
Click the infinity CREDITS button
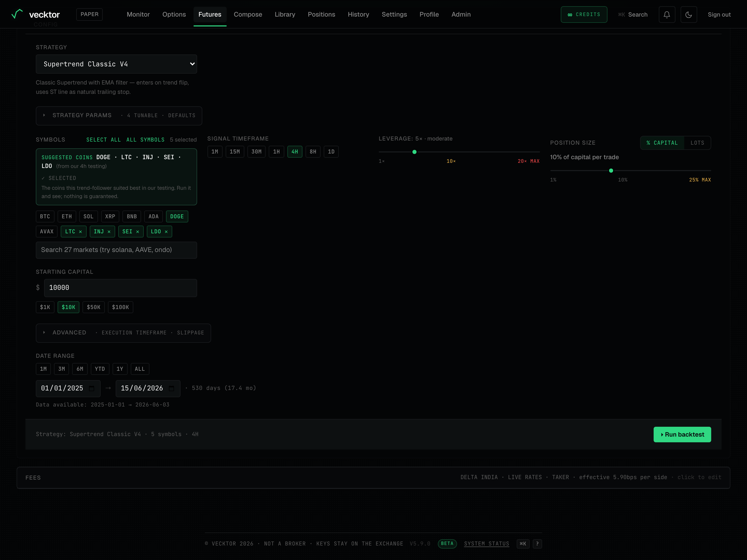click(x=584, y=15)
